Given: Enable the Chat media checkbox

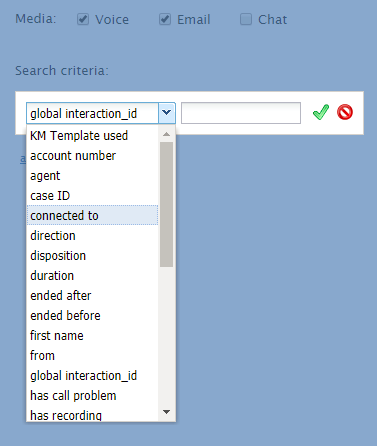Looking at the screenshot, I should [x=246, y=19].
